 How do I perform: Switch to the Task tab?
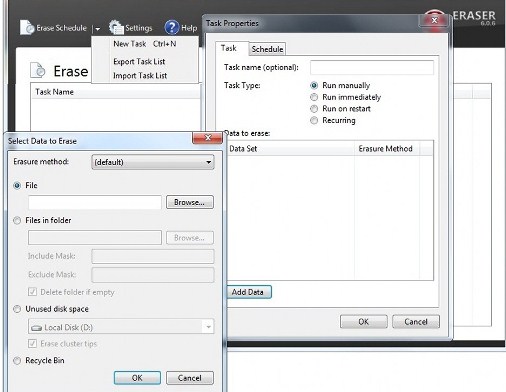[x=229, y=48]
